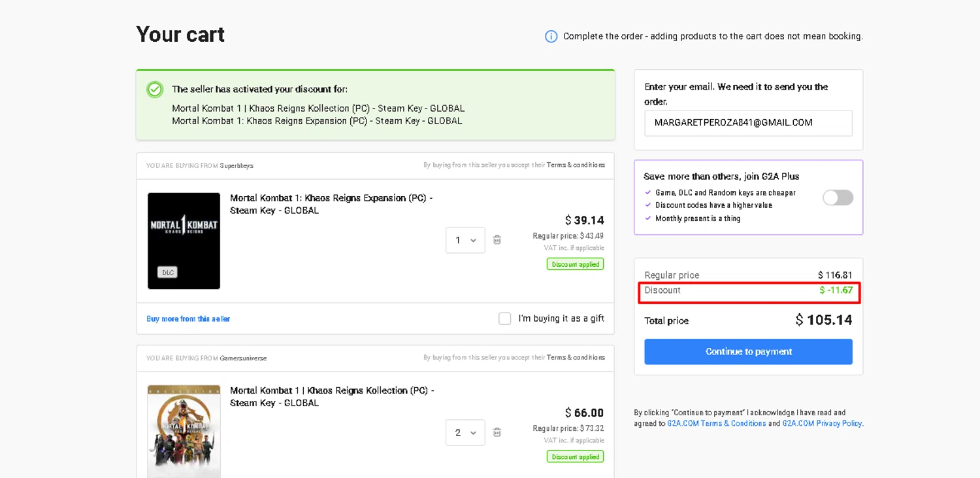Click the DLC badge on the Expansion cover
This screenshot has height=478, width=980.
168,272
